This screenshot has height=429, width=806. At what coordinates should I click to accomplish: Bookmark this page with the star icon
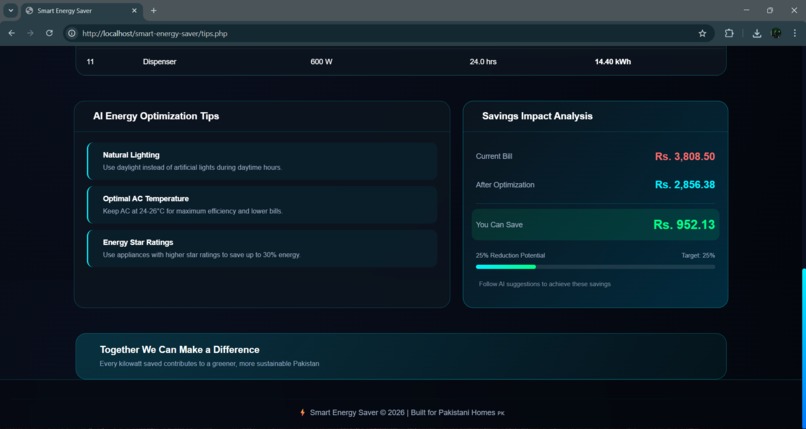pos(702,33)
